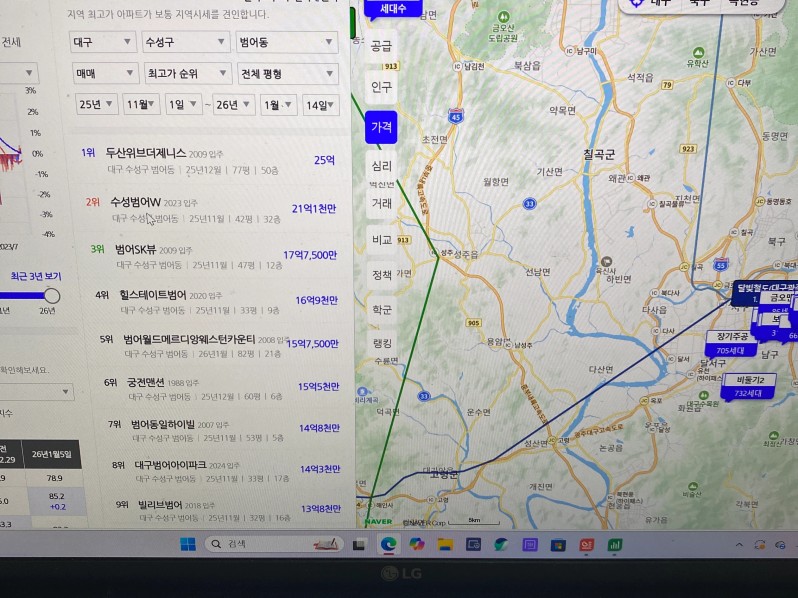Click the 육신사 landmark icon on map
The image size is (798, 598).
[606, 262]
